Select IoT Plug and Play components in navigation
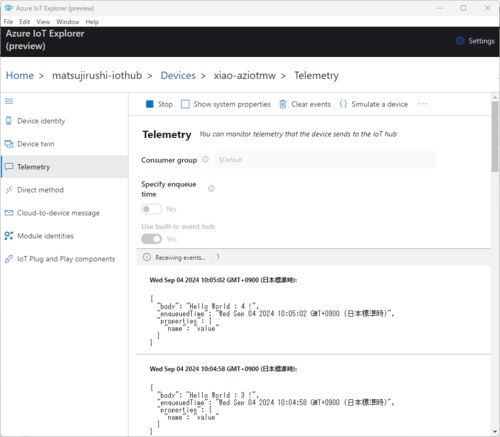500x437 pixels. (66, 259)
